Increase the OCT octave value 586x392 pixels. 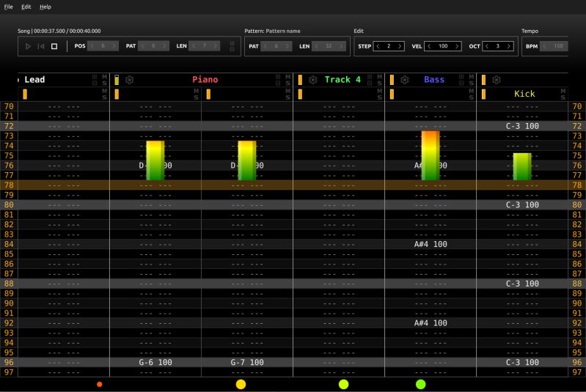[509, 46]
